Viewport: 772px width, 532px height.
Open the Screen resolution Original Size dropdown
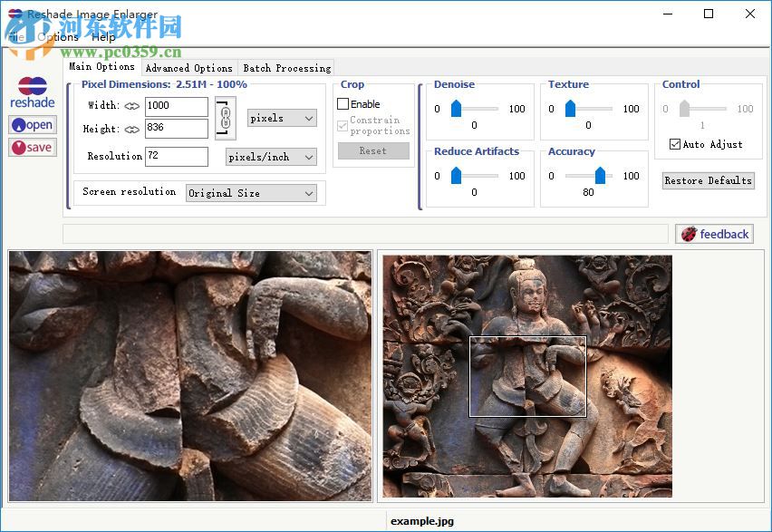[x=252, y=192]
